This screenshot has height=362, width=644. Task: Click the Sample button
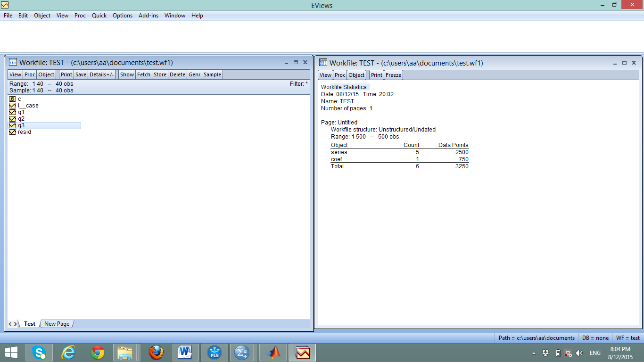213,74
